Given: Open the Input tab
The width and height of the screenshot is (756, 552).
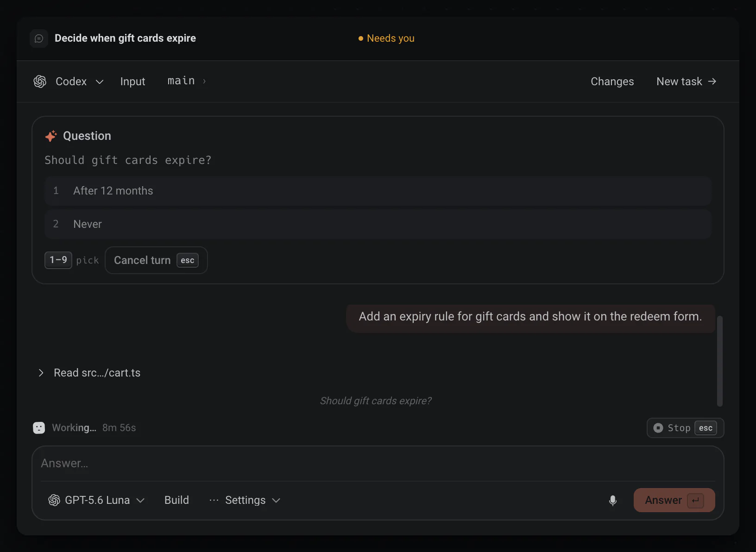Looking at the screenshot, I should pos(132,82).
